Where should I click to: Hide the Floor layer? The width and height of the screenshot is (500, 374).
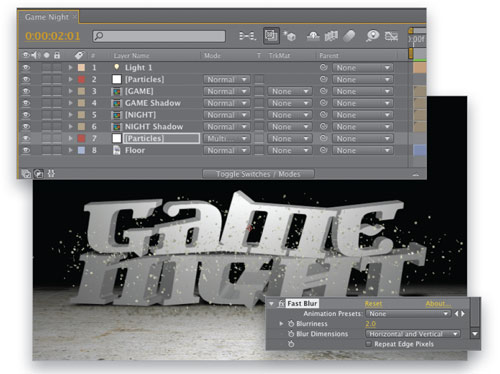pyautogui.click(x=26, y=150)
